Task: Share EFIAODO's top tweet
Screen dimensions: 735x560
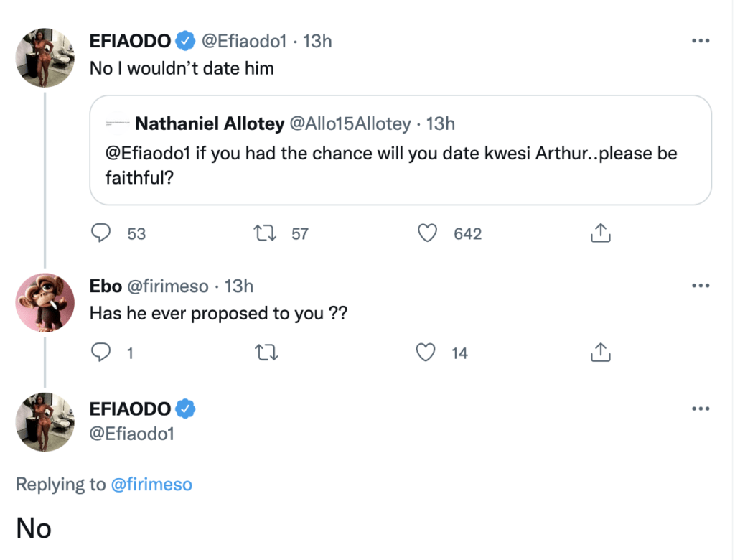Action: point(600,233)
